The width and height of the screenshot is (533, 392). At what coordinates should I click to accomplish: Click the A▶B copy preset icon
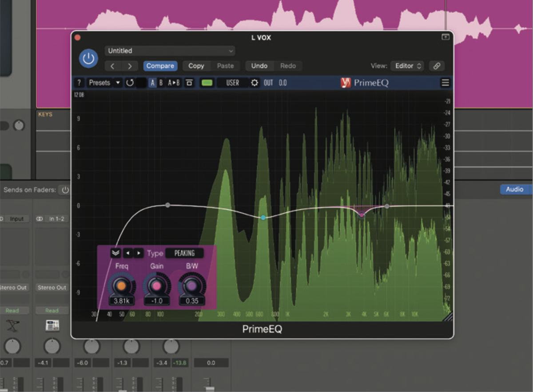click(173, 83)
